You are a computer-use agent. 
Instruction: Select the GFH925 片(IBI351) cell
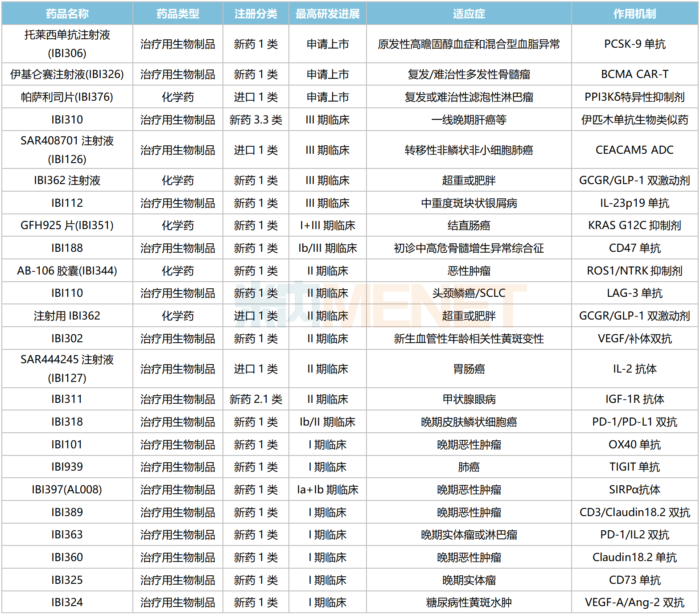(67, 225)
